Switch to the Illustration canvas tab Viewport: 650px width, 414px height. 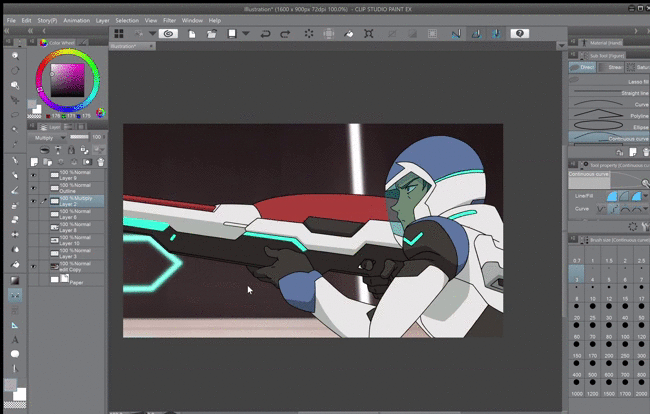click(132, 46)
